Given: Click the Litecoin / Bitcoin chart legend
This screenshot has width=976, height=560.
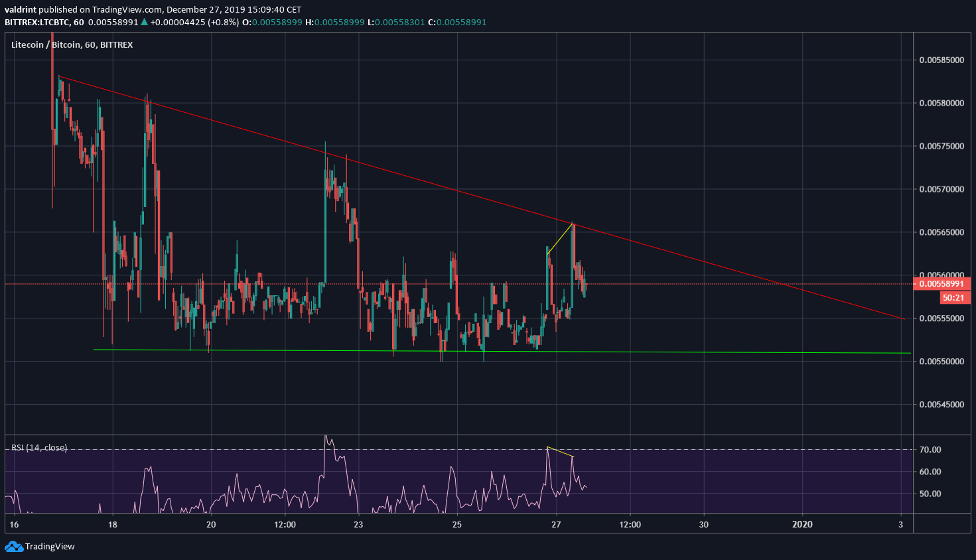Looking at the screenshot, I should click(x=71, y=44).
